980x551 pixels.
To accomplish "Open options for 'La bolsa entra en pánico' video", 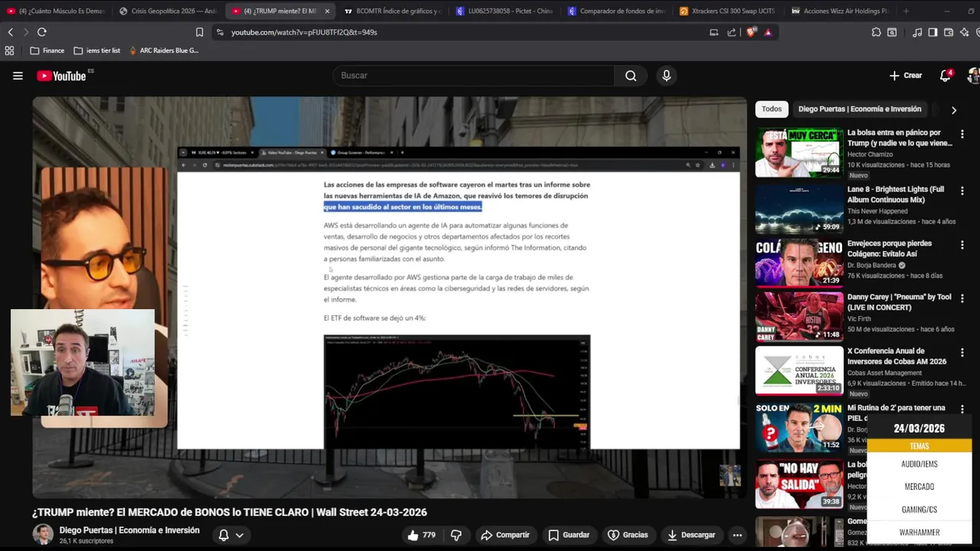I will [x=962, y=134].
